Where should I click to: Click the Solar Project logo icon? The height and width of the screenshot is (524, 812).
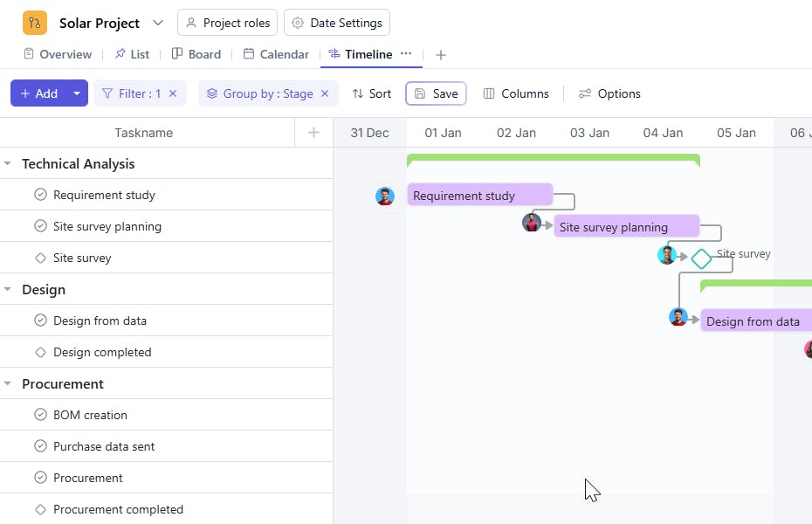[35, 23]
